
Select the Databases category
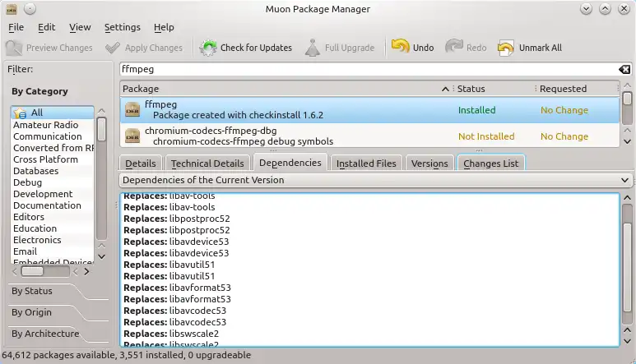point(35,171)
